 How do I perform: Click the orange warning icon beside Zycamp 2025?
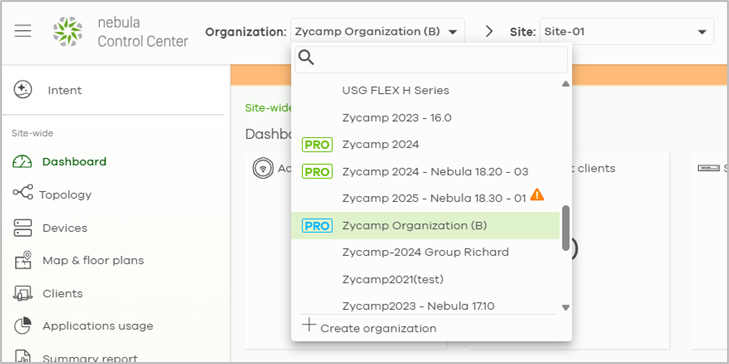click(537, 194)
